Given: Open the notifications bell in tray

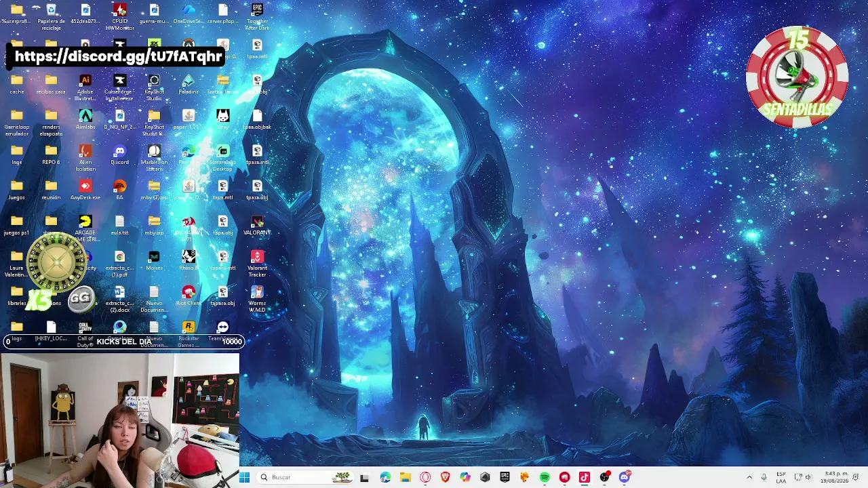Looking at the screenshot, I should click(856, 477).
